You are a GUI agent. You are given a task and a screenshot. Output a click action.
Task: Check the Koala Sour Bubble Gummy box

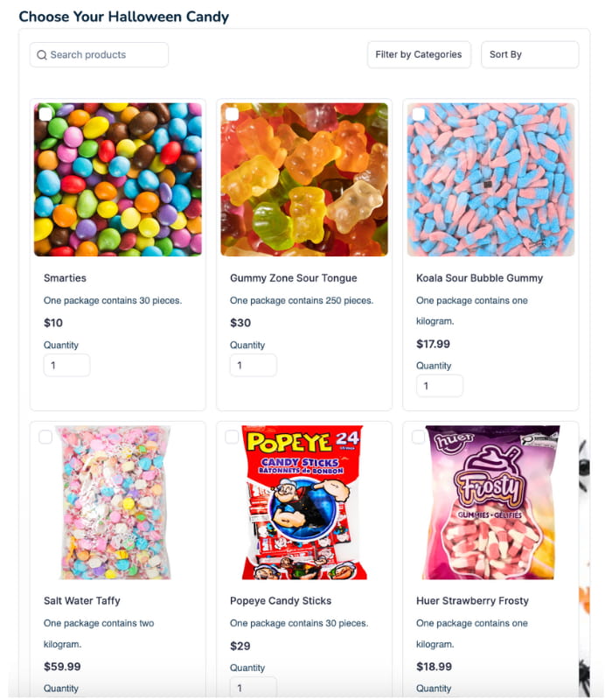point(419,115)
